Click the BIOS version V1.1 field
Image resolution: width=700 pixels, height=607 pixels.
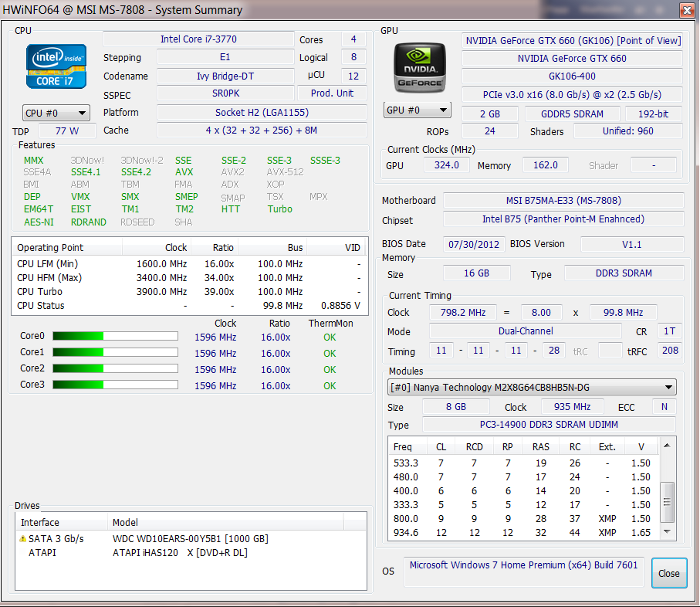tap(631, 244)
